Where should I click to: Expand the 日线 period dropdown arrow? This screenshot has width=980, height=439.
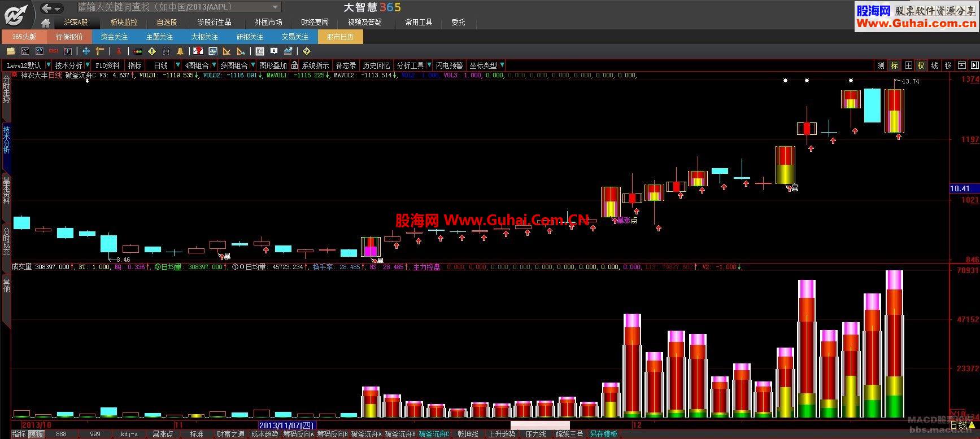pyautogui.click(x=178, y=65)
